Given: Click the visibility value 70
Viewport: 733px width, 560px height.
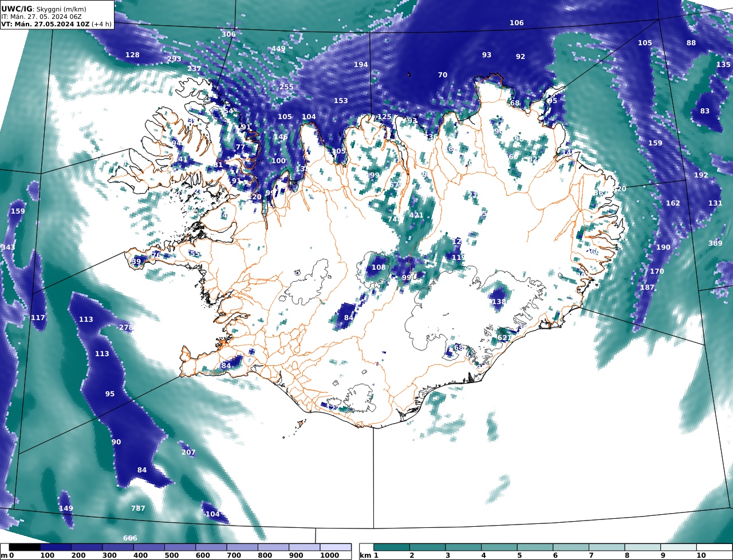Looking at the screenshot, I should 443,75.
